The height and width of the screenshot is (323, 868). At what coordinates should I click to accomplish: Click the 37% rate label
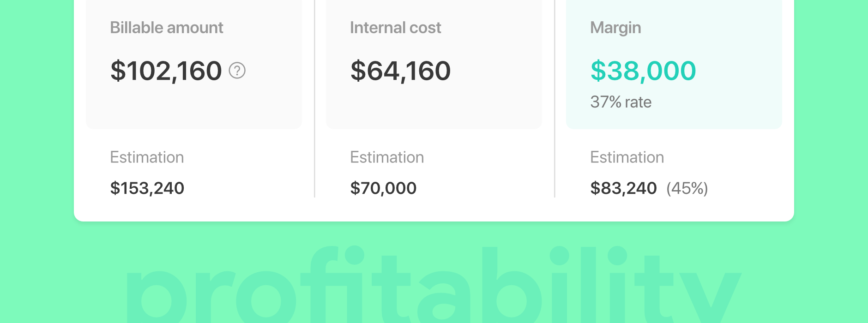click(621, 102)
